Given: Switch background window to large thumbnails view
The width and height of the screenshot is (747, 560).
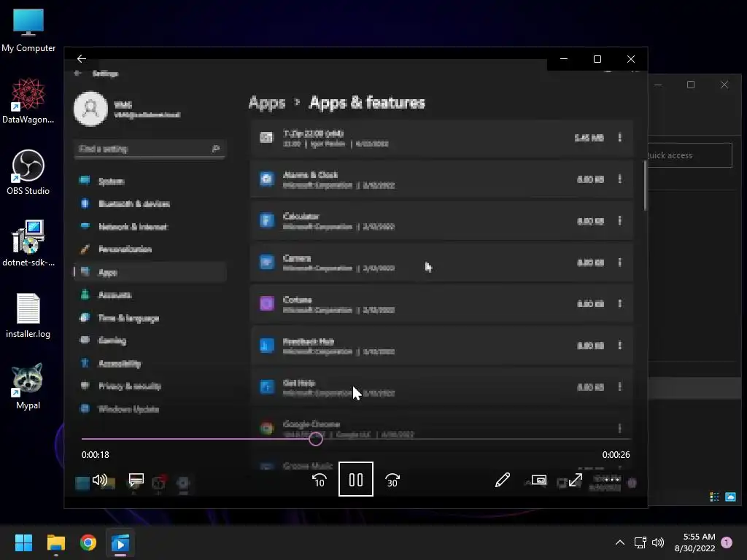Looking at the screenshot, I should coord(730,497).
